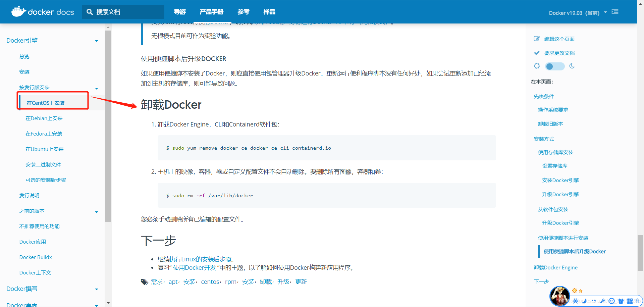The image size is (644, 307).
Task: Click the search magnifier icon
Action: click(90, 12)
